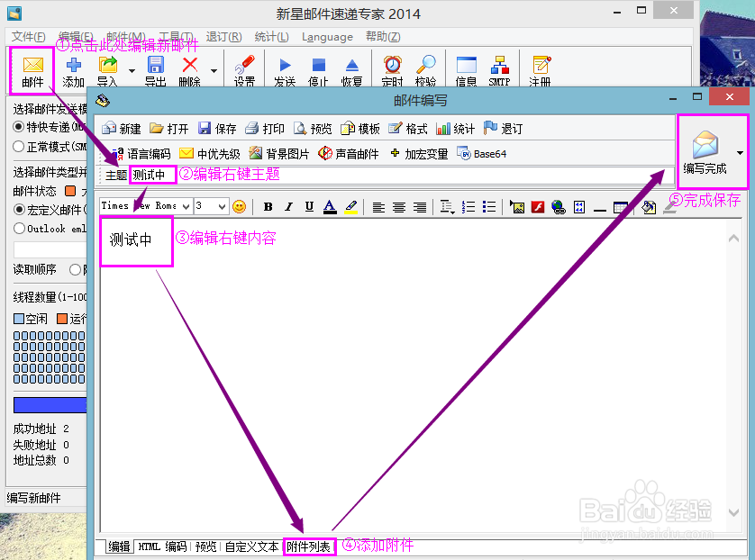Click 格式 format button
This screenshot has height=560, width=755.
click(x=408, y=129)
